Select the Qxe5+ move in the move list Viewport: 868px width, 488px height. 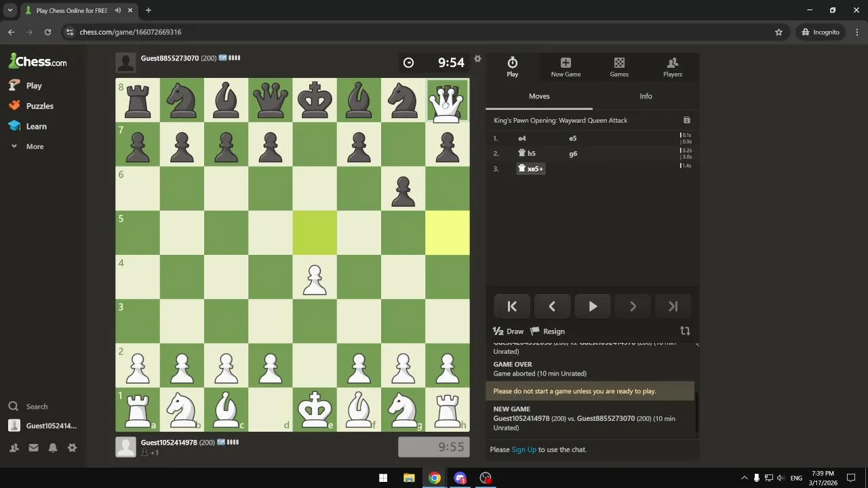click(x=531, y=169)
